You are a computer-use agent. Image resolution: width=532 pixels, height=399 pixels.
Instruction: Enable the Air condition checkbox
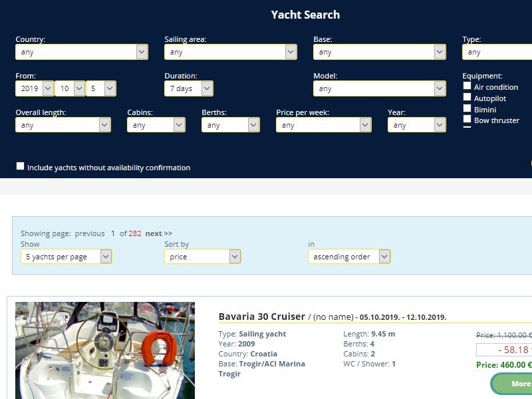coord(467,86)
